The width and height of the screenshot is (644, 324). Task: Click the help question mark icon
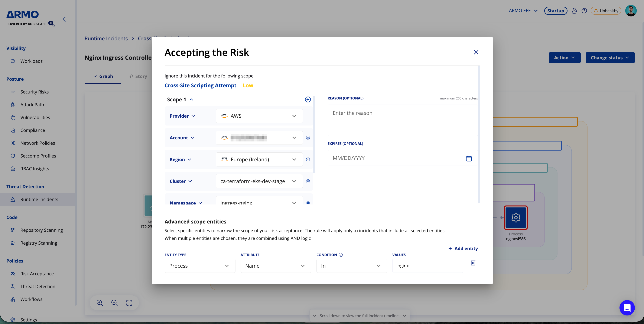tap(584, 11)
